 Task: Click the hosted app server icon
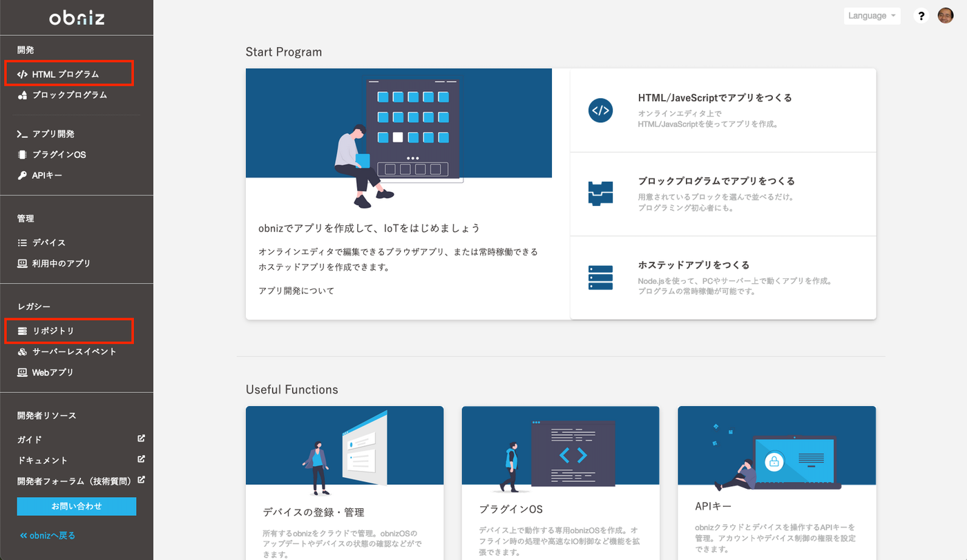(600, 278)
